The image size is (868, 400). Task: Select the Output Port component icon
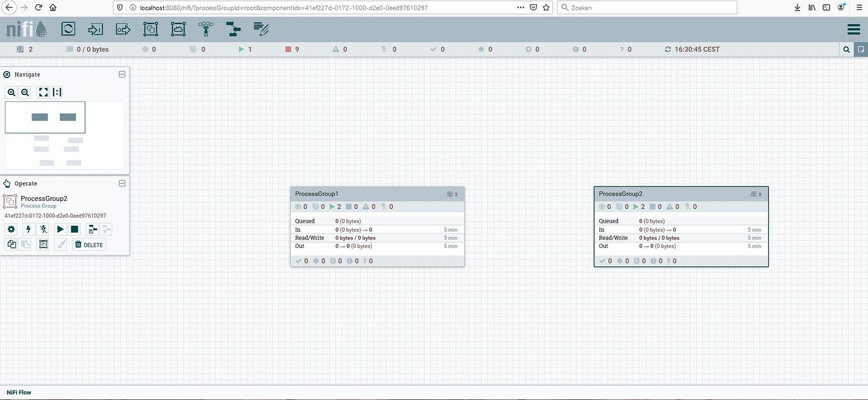point(123,29)
